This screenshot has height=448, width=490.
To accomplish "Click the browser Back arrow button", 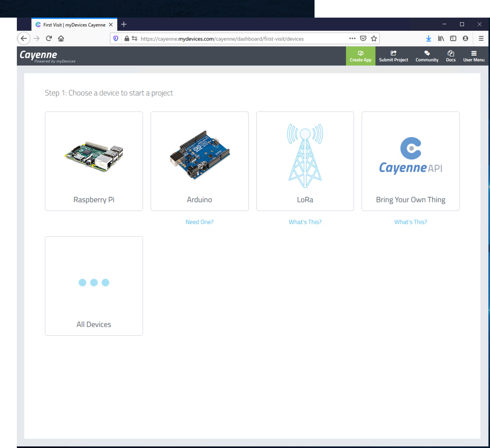I will (24, 38).
